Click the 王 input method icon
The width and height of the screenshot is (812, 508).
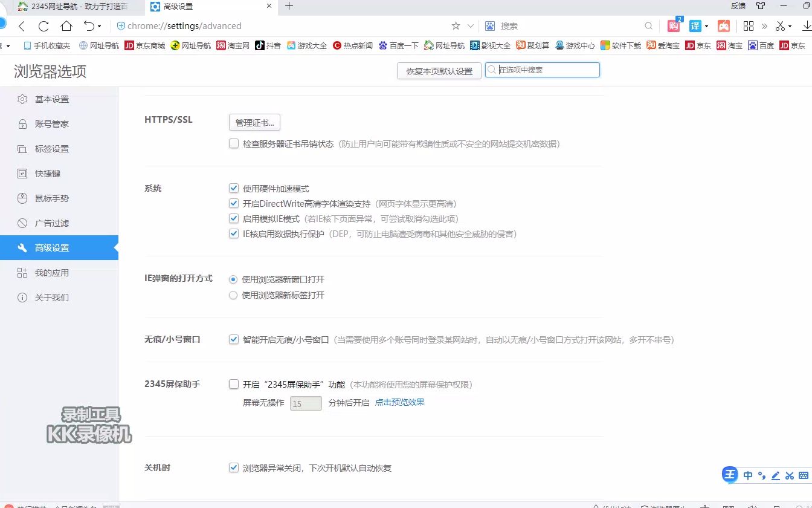730,475
